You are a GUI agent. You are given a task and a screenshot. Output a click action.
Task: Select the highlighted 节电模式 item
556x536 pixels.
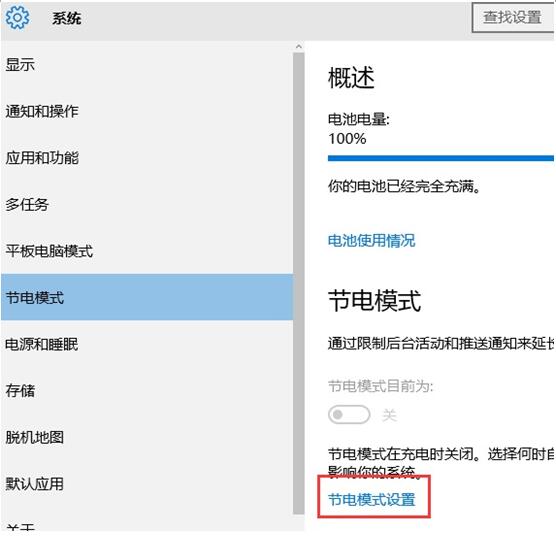point(146,297)
